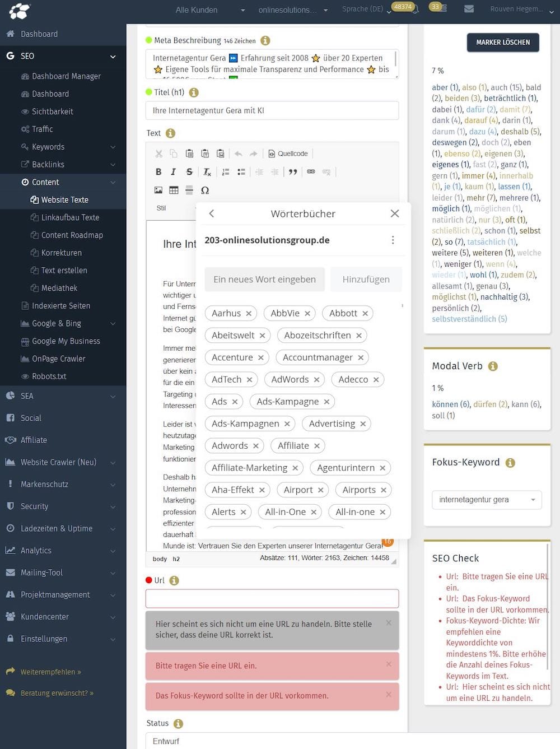Image resolution: width=560 pixels, height=749 pixels.
Task: Click the Block quote icon
Action: 293,172
